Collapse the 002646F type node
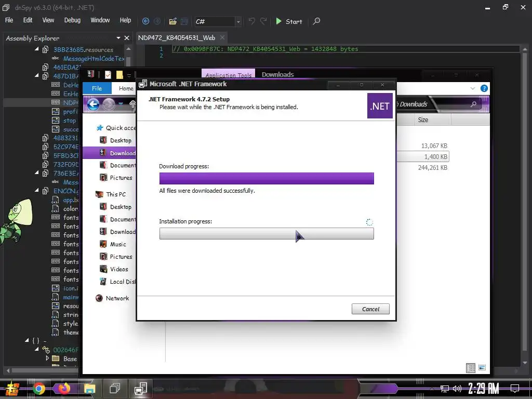This screenshot has height=399, width=532. point(37,349)
